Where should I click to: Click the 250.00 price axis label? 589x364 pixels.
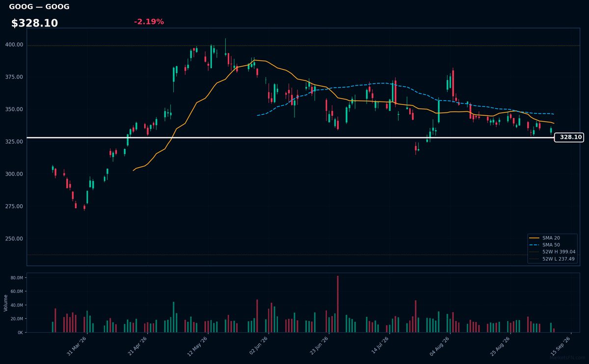14,239
